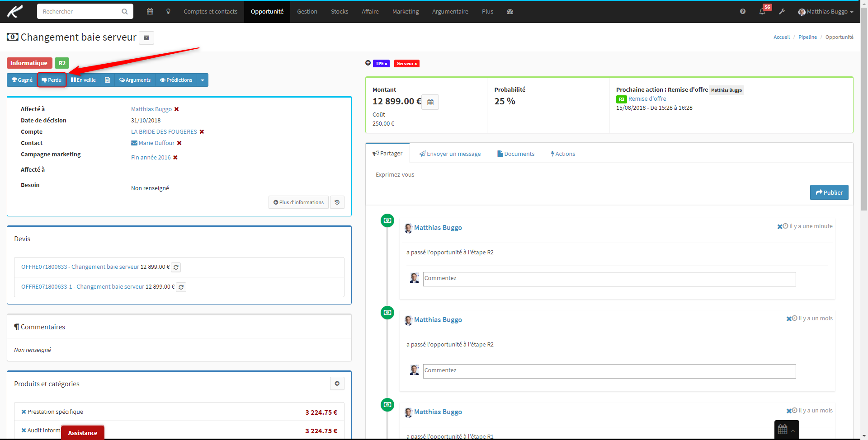The height and width of the screenshot is (440, 868).
Task: Open the Affaire menu
Action: [370, 11]
